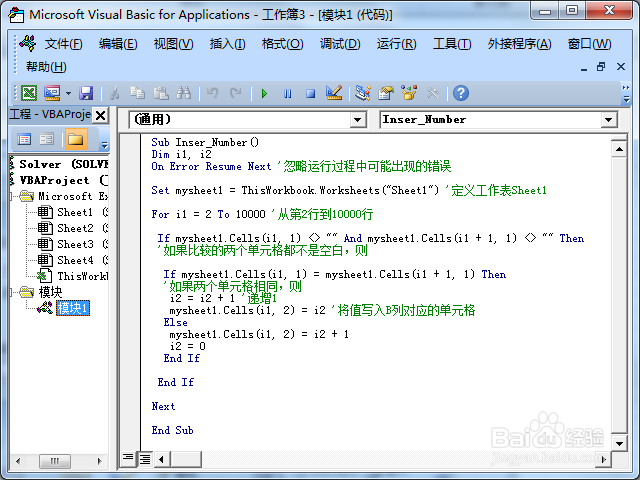The image size is (640, 480).
Task: Click View Code icon in project panel
Action: (x=24, y=140)
